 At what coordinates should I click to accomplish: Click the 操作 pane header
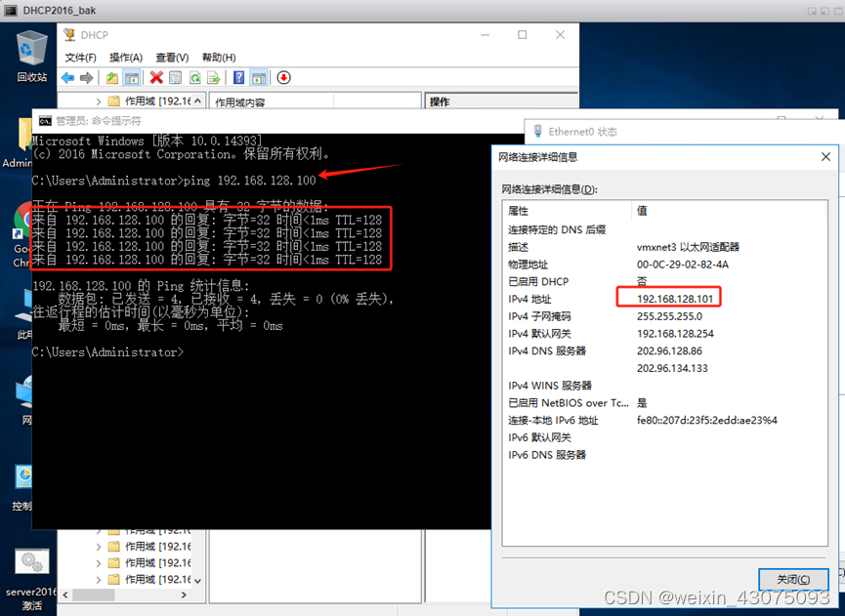tap(502, 102)
